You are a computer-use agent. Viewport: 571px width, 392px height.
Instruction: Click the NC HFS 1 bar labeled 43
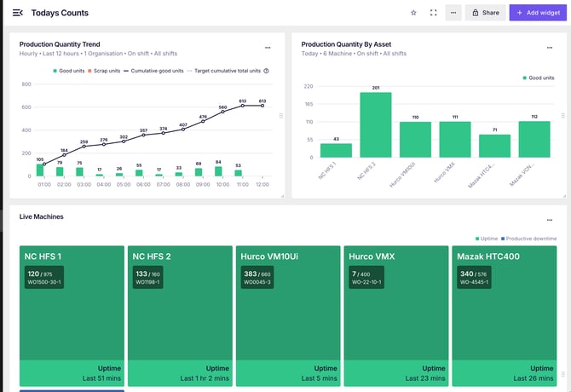coord(336,151)
